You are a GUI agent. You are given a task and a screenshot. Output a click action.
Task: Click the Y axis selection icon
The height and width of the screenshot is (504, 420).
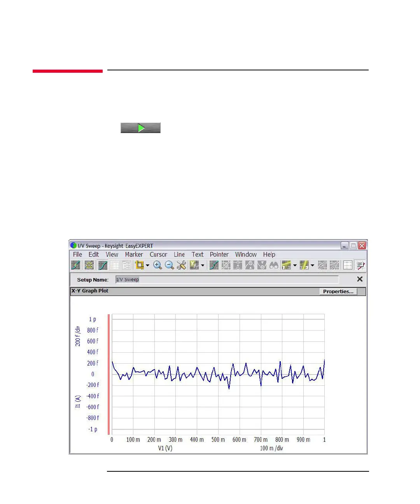194,265
